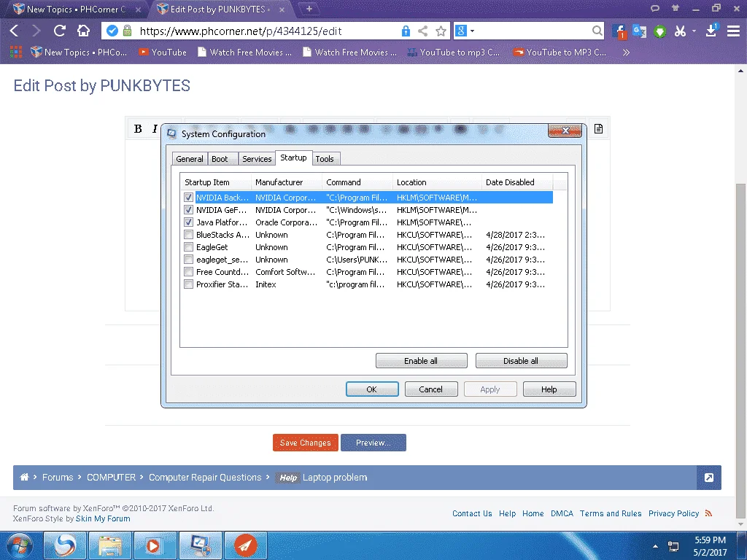Click the Preview... button

[x=373, y=443]
